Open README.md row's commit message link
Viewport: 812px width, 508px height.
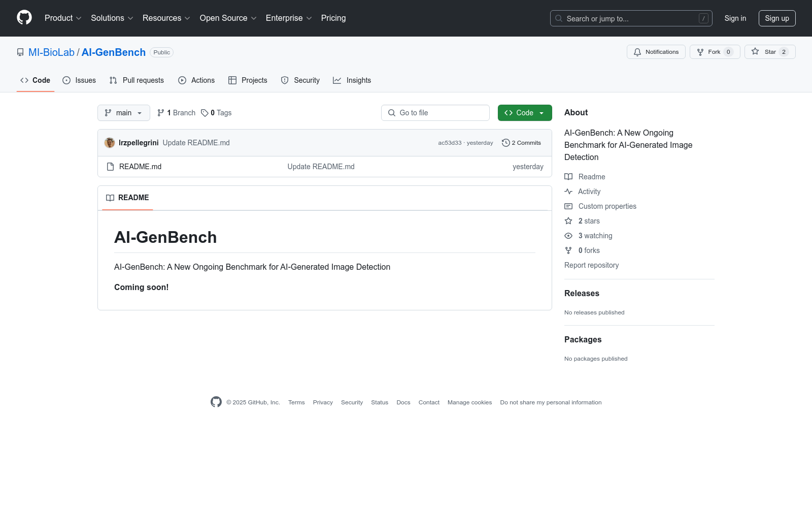pos(321,167)
